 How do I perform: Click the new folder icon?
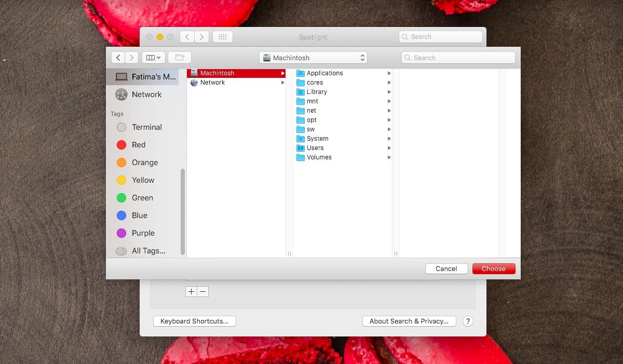point(179,57)
